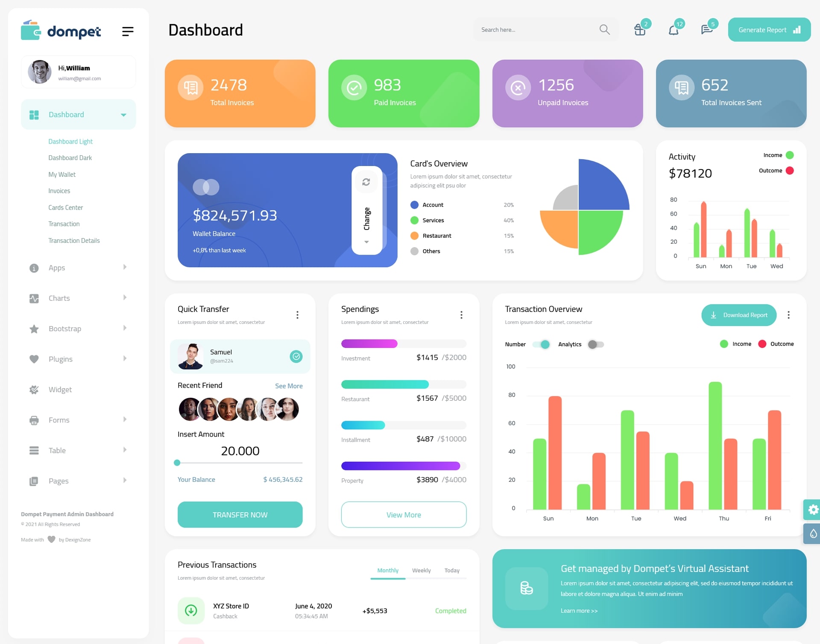The width and height of the screenshot is (820, 644).
Task: Click the wallet balance refresh icon
Action: 366,183
